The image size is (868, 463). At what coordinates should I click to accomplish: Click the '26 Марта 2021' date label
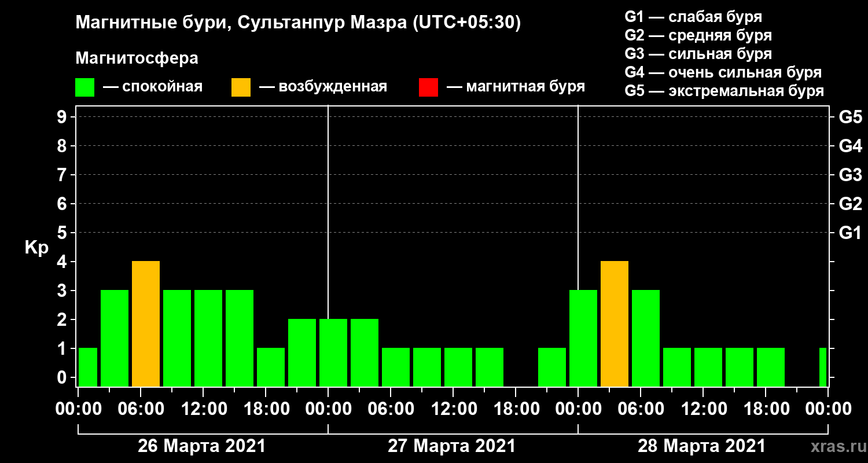point(201,446)
